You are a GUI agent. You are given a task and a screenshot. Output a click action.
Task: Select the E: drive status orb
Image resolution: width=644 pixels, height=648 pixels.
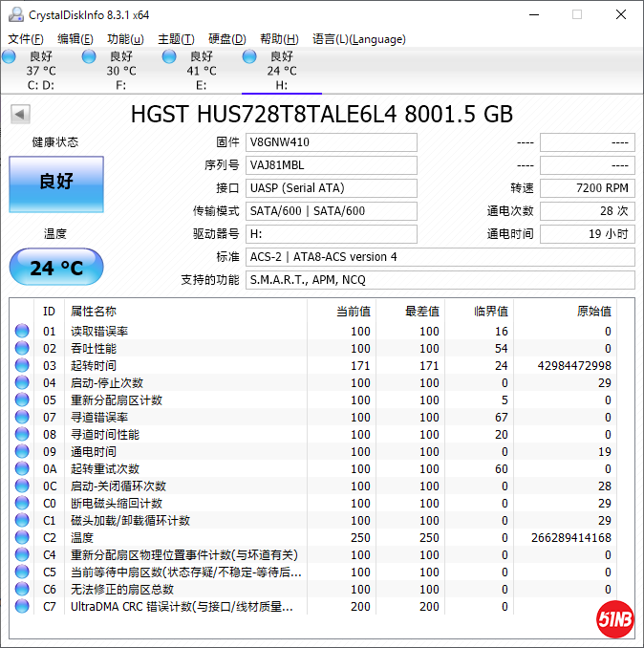pos(169,57)
